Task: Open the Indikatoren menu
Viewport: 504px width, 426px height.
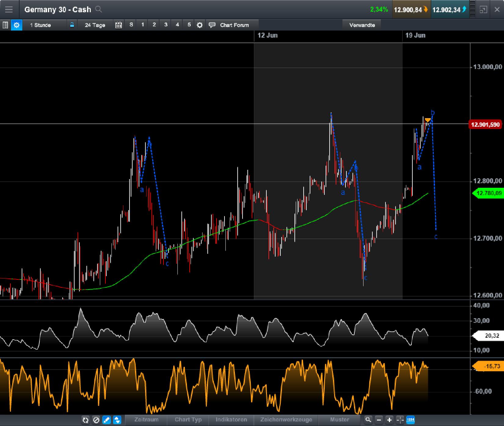Action: click(x=232, y=420)
